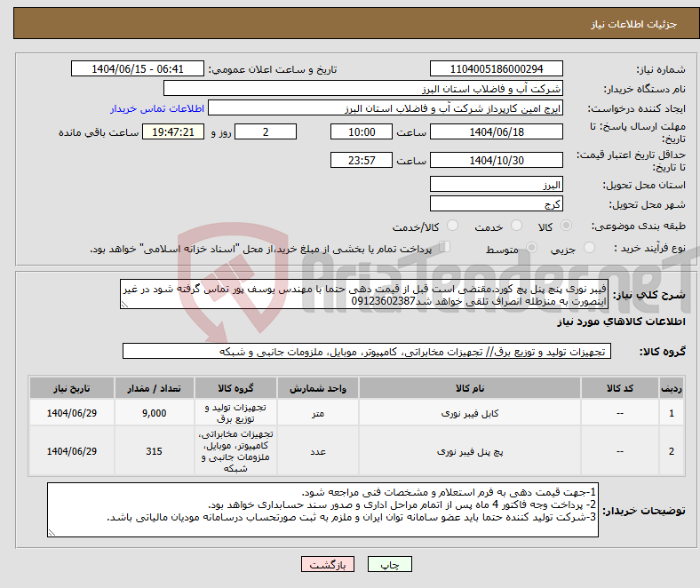
Task: Click the تجهیزات تولید و توزیع برق group cell
Action: click(235, 413)
